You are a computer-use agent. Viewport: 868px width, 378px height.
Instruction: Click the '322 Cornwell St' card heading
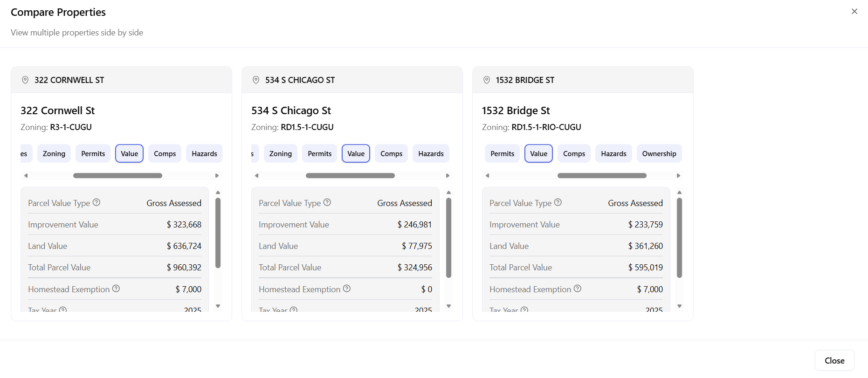(57, 110)
